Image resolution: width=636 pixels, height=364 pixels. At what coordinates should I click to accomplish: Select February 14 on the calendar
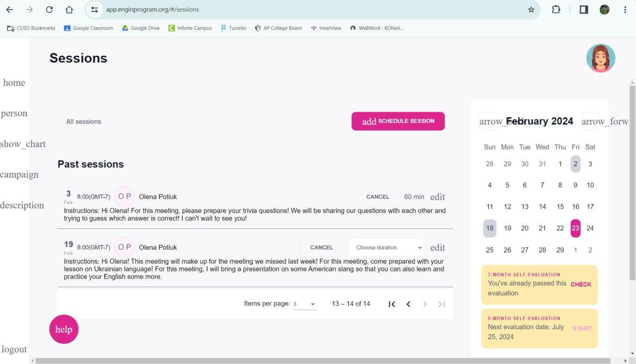(542, 207)
